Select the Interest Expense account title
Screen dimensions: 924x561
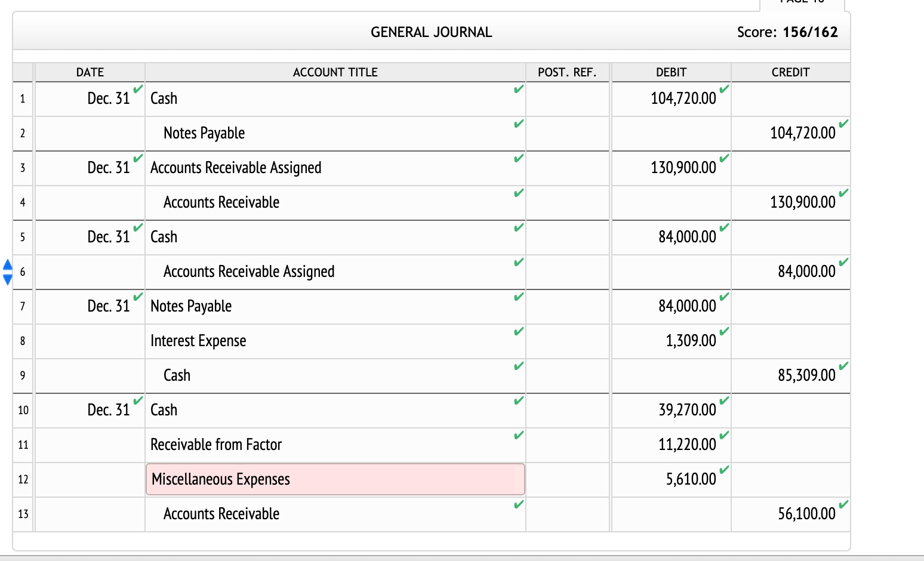pos(198,341)
